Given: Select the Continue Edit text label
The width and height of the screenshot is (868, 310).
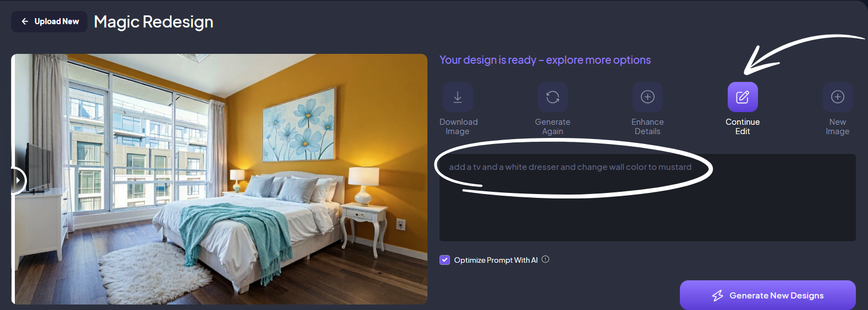Looking at the screenshot, I should 743,126.
